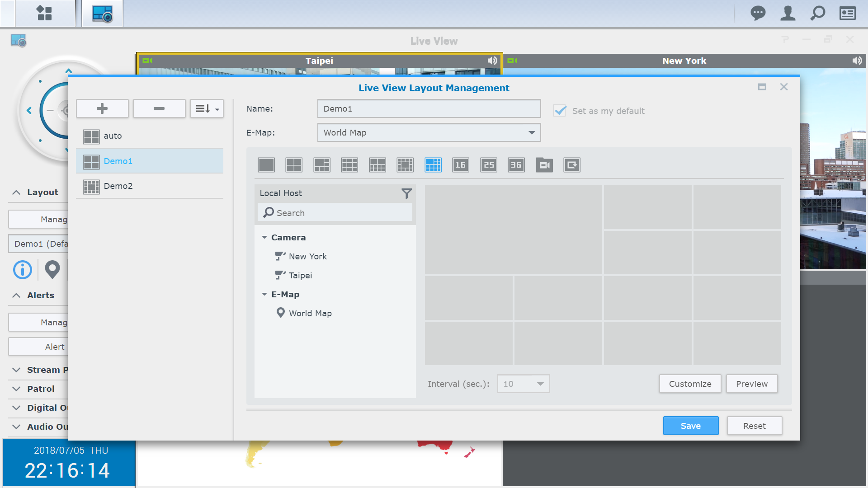Viewport: 868px width, 488px height.
Task: Click the date and time clock widget
Action: click(69, 463)
